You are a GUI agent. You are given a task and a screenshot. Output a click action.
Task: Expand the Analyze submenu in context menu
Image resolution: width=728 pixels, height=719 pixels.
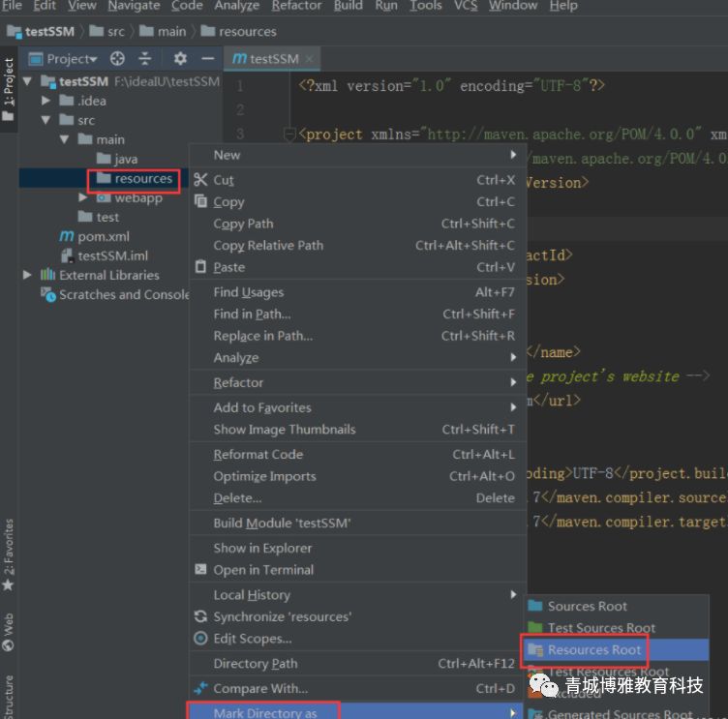(358, 357)
